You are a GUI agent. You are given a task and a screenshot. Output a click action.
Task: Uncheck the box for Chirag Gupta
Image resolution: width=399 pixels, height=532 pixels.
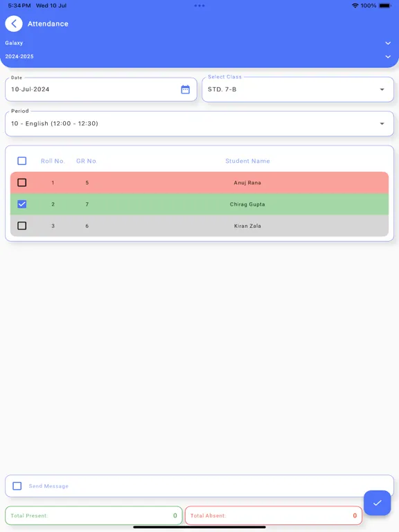click(x=21, y=204)
